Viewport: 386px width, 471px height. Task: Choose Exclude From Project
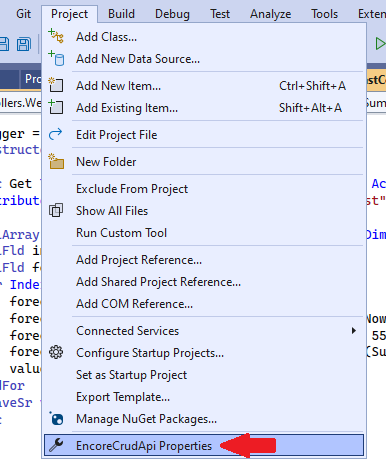203,189
